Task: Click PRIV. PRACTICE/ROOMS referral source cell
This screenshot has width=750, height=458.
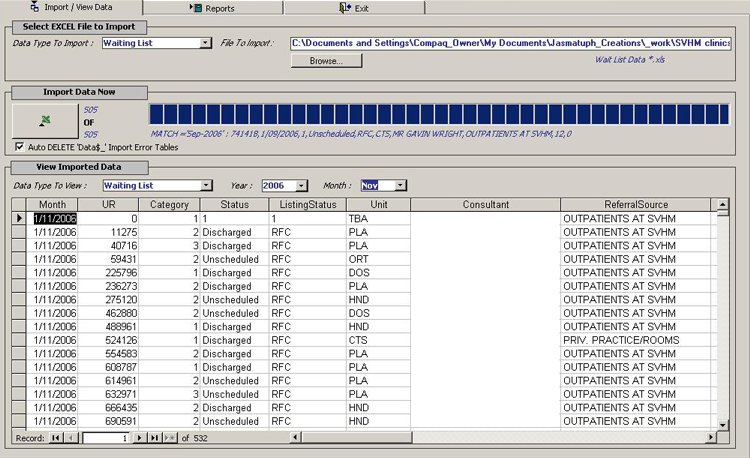Action: [x=636, y=340]
